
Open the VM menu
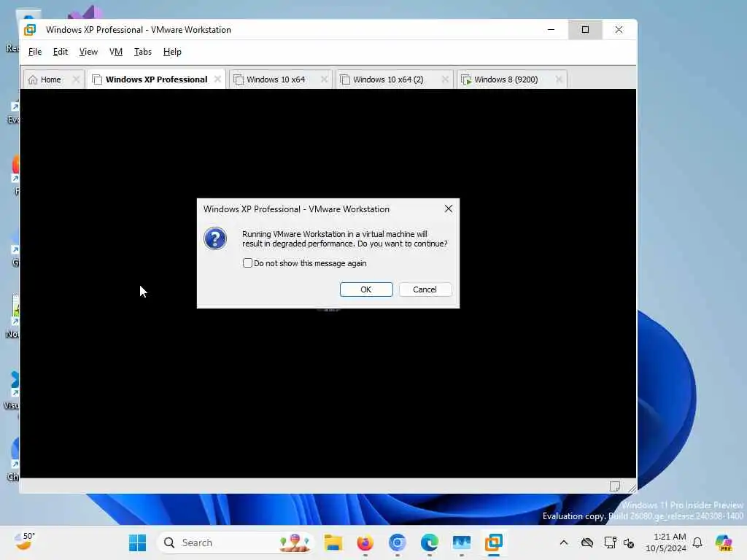click(x=116, y=52)
